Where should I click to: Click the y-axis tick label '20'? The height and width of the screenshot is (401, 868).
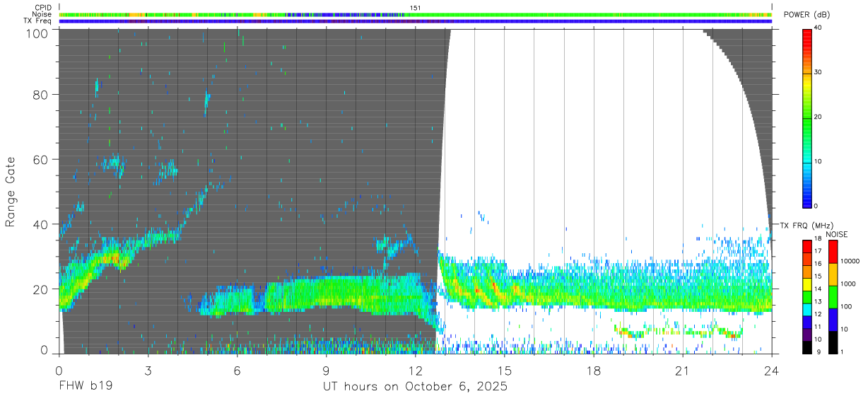pyautogui.click(x=40, y=289)
